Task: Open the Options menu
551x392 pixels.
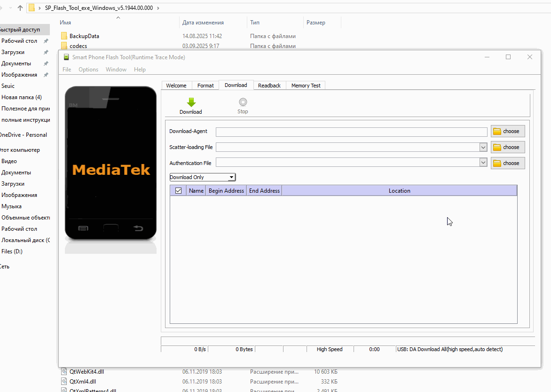Action: tap(88, 70)
